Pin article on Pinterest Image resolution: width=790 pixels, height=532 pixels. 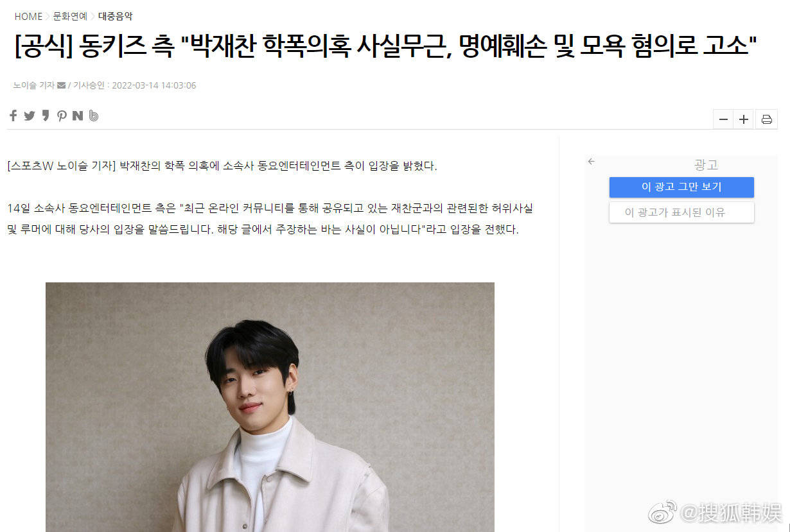(62, 116)
